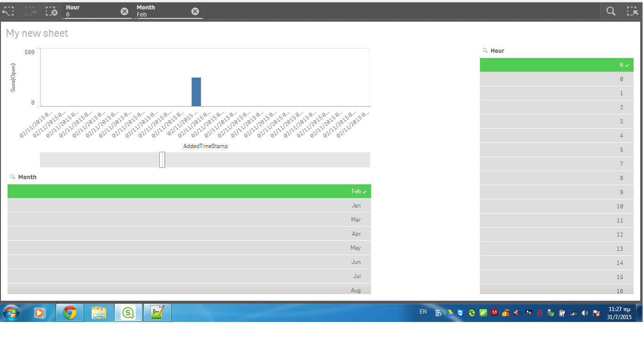Open the selections tool in top-right corner
This screenshot has width=644, height=362.
point(632,11)
